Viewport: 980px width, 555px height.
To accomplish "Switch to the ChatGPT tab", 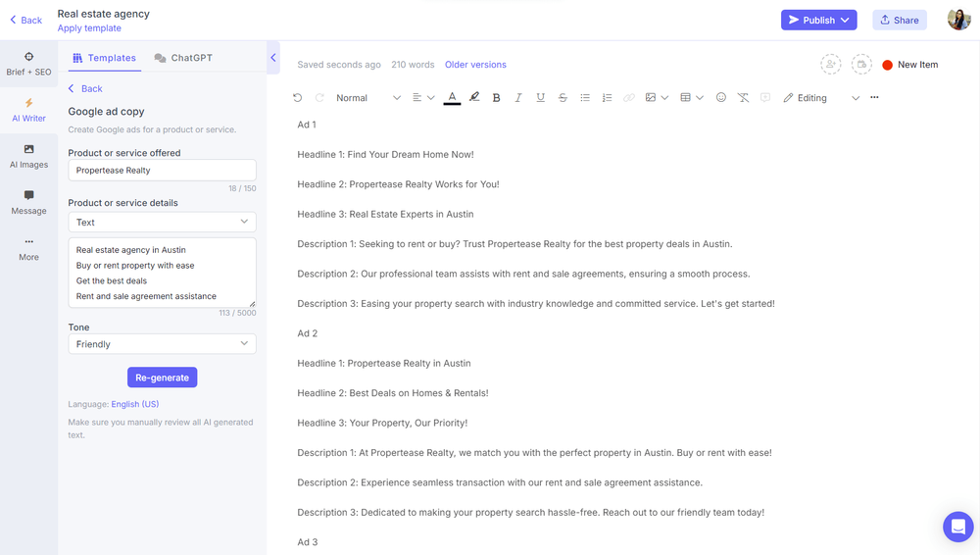I will pos(184,58).
